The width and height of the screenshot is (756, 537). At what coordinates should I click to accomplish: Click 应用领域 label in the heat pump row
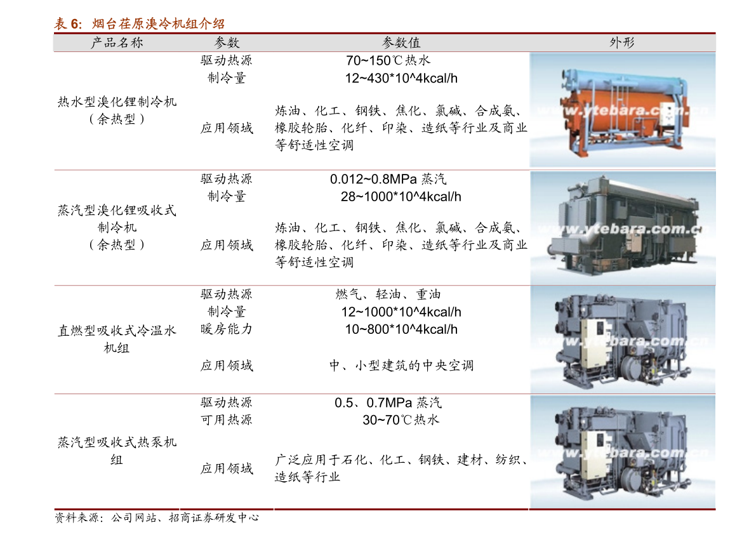pos(227,468)
